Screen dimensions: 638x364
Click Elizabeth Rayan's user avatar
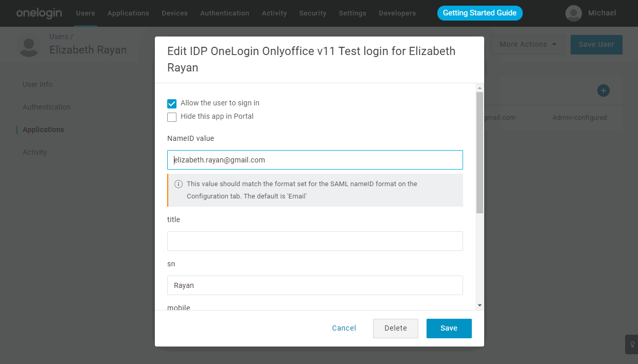tap(29, 45)
